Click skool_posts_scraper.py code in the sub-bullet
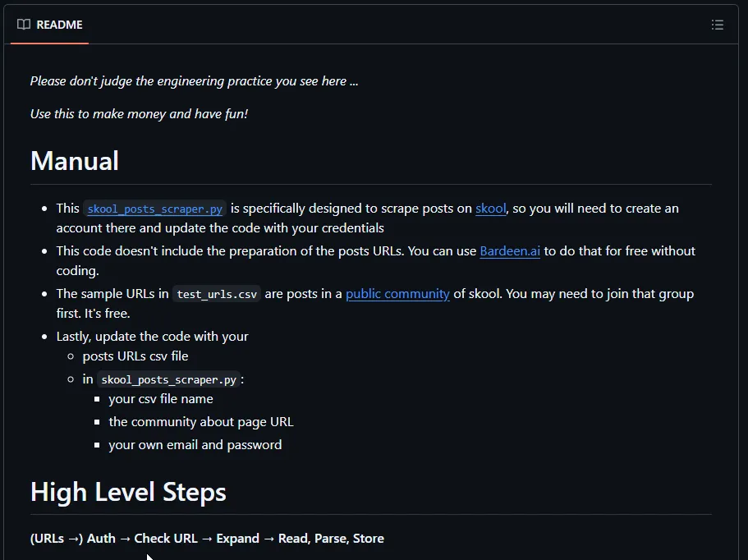This screenshot has height=560, width=748. [x=169, y=379]
